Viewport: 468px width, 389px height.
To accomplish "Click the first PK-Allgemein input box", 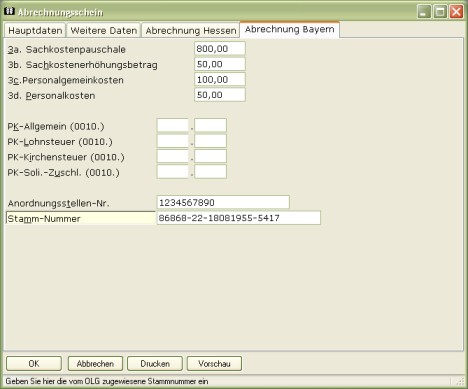I will (173, 126).
